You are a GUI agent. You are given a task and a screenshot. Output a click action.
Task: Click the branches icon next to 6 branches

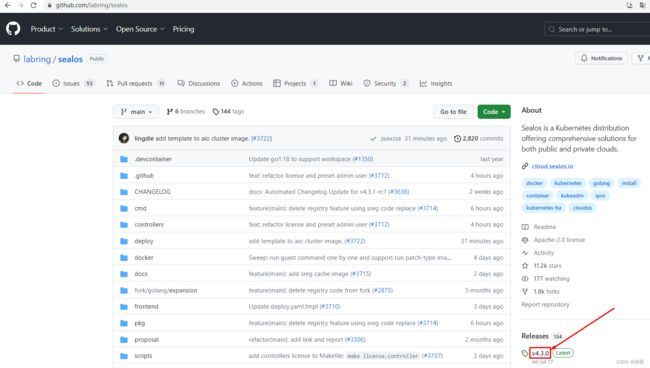(170, 111)
